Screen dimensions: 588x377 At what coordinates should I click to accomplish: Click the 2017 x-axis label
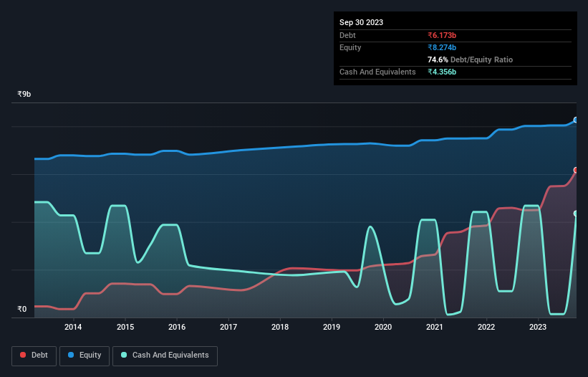[228, 327]
